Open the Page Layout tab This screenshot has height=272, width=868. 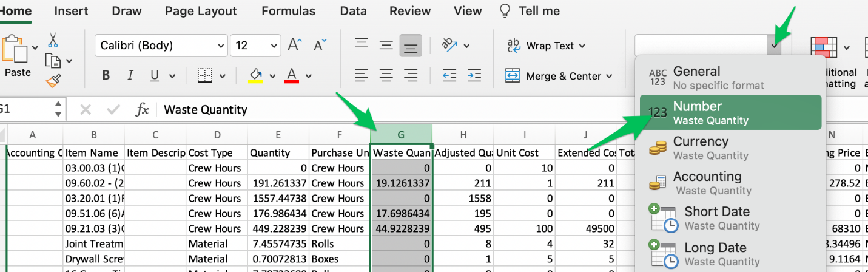pyautogui.click(x=201, y=11)
